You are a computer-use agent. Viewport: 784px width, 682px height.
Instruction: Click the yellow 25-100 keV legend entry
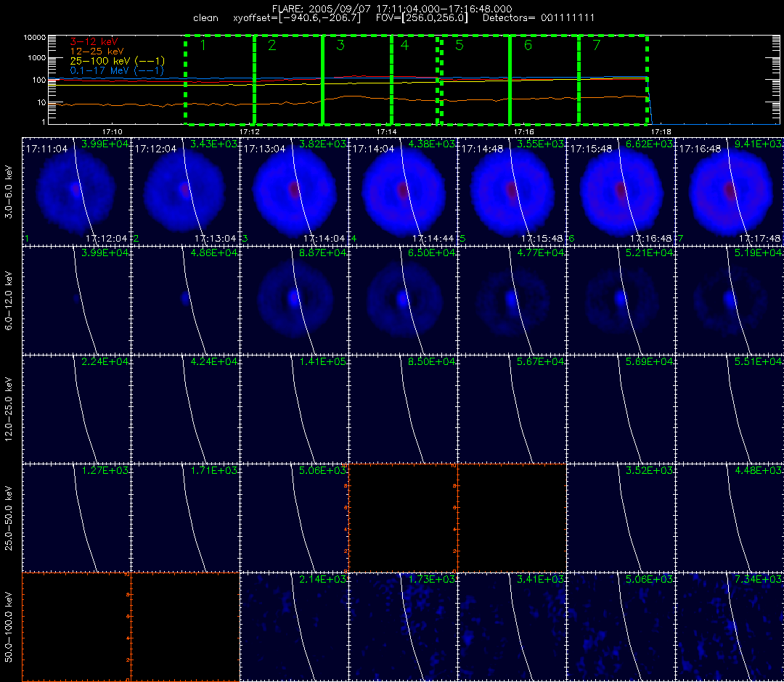(117, 61)
